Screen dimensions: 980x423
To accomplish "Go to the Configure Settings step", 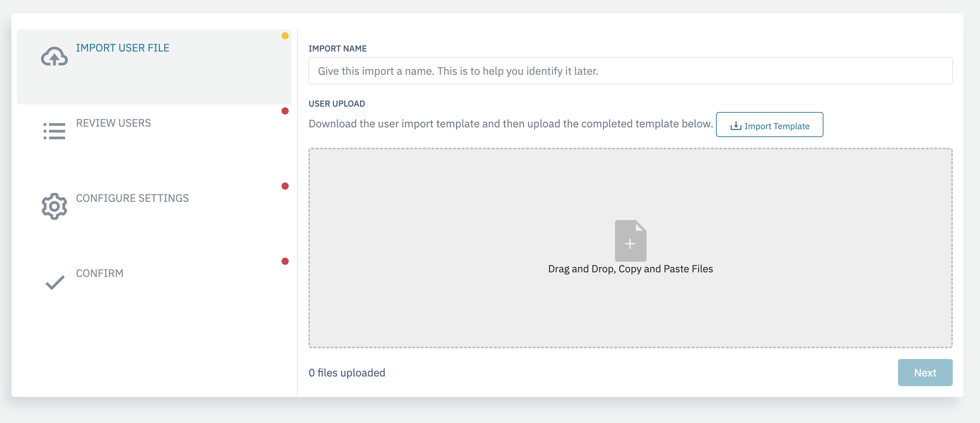I will tap(154, 217).
